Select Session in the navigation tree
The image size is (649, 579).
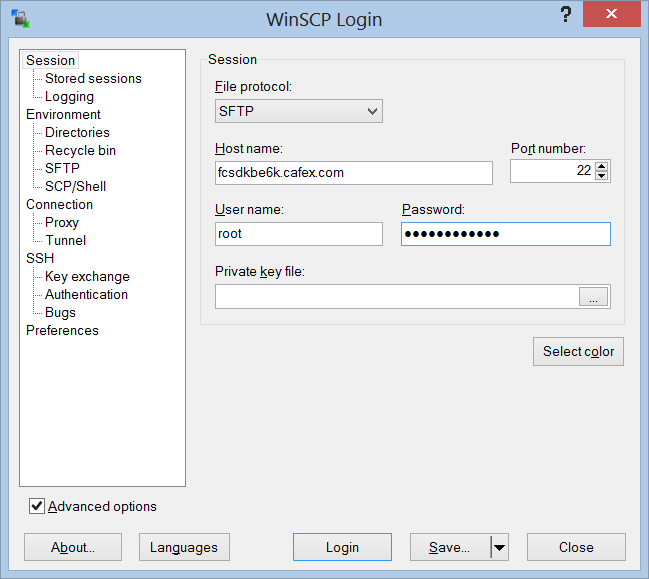coord(50,60)
